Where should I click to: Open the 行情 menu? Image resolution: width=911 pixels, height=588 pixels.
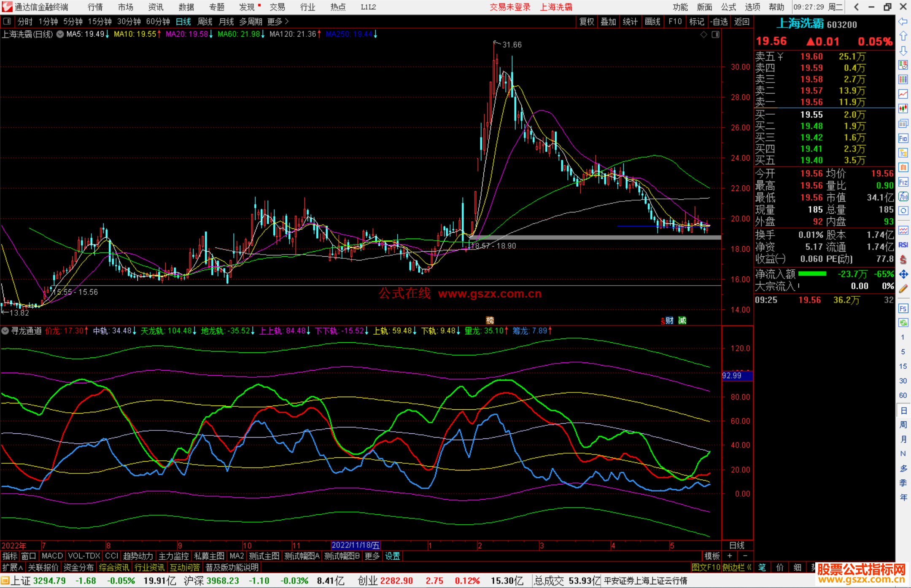[95, 7]
